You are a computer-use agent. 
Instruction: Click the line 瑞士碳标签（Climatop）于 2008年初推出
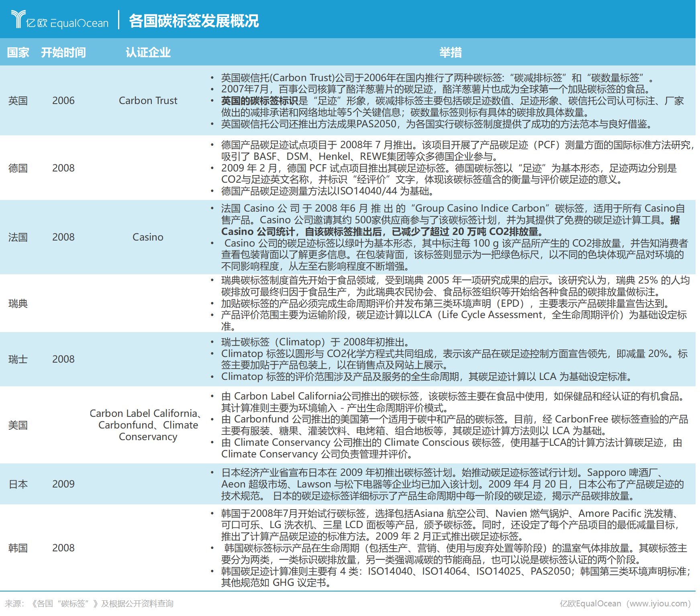point(315,342)
